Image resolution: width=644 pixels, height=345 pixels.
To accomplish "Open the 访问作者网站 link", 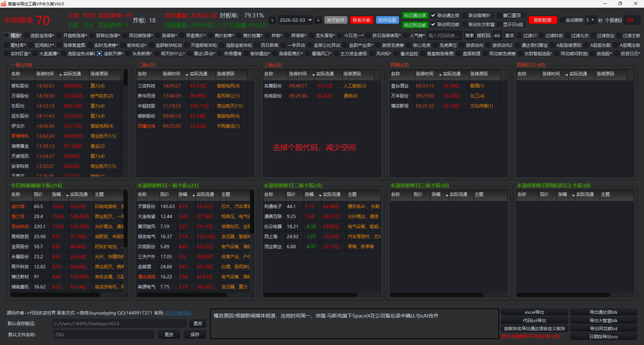I will pyautogui.click(x=178, y=313).
